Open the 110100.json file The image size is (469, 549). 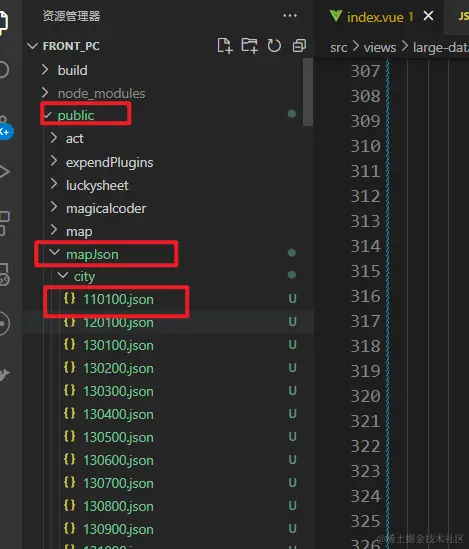pyautogui.click(x=118, y=299)
